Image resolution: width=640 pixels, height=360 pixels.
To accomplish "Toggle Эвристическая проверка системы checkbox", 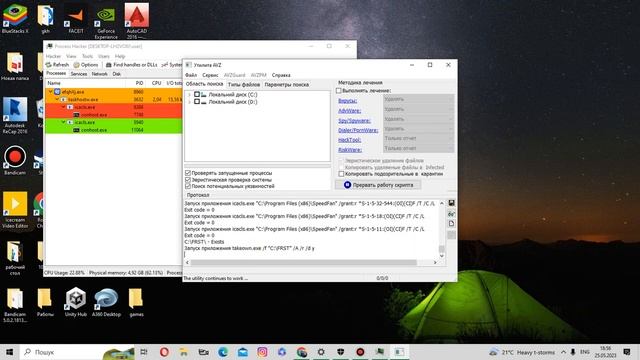I will (188, 180).
